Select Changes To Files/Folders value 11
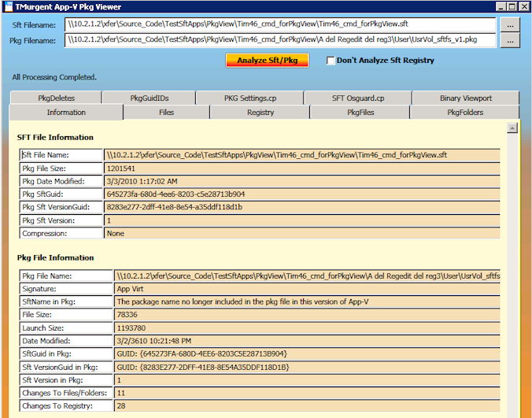The image size is (532, 418). (x=307, y=393)
